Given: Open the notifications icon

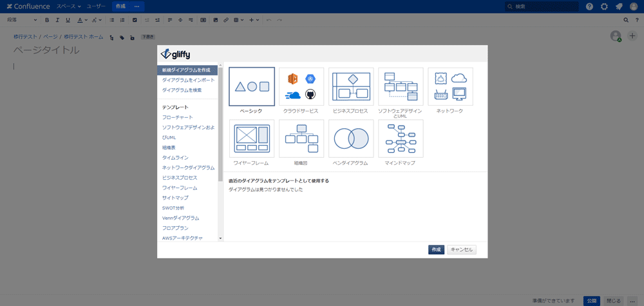Looking at the screenshot, I should click(x=619, y=6).
